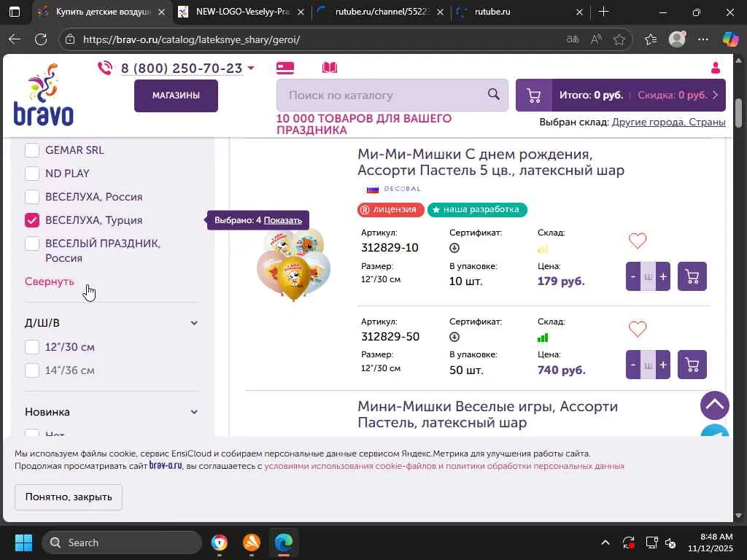Download certificate for 312829-50
The image size is (747, 560).
click(454, 337)
